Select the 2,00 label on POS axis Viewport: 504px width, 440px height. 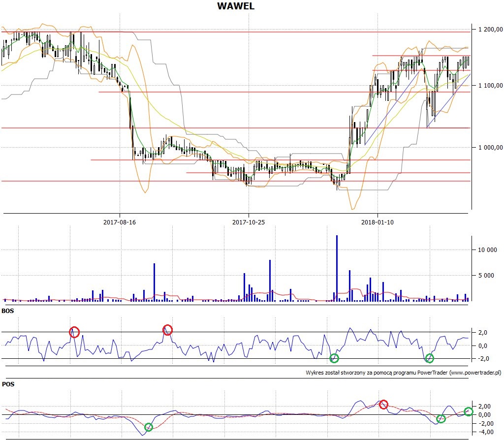coord(484,406)
